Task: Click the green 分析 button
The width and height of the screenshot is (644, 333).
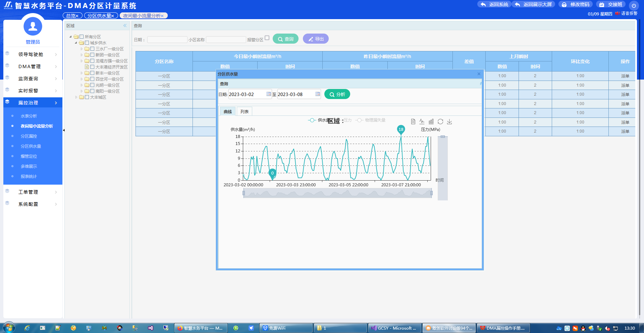Action: (337, 94)
